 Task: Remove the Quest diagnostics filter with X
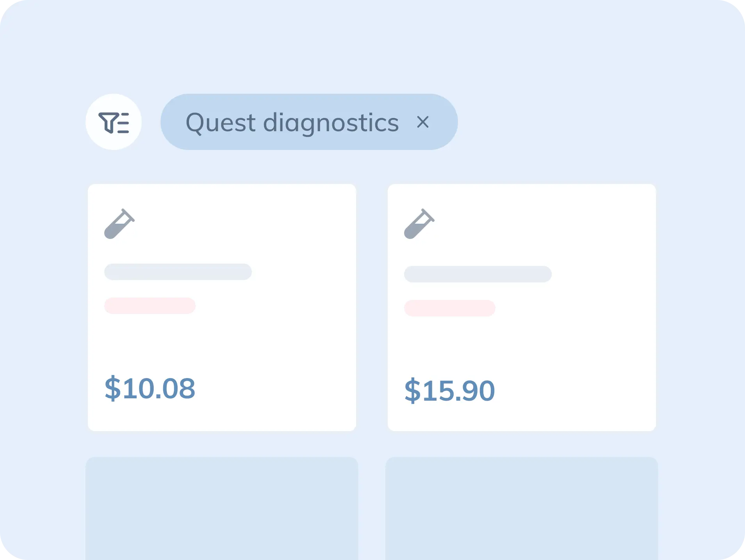coord(422,122)
